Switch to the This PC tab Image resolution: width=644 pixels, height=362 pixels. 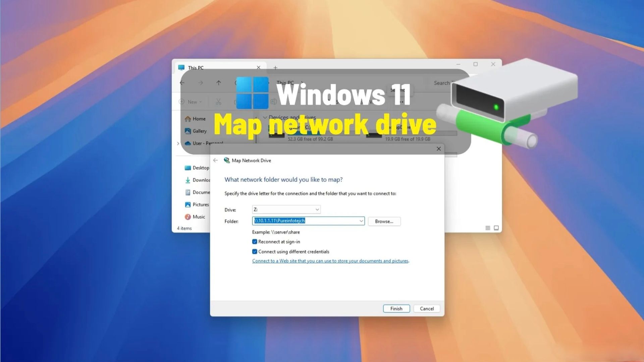point(196,67)
